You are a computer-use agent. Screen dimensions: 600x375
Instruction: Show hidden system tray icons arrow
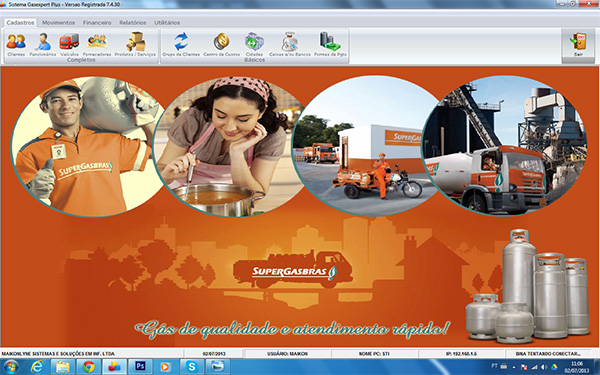point(514,367)
